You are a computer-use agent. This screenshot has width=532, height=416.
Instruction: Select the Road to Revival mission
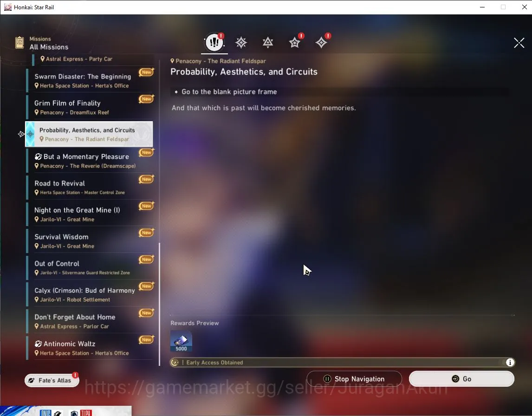pos(90,187)
